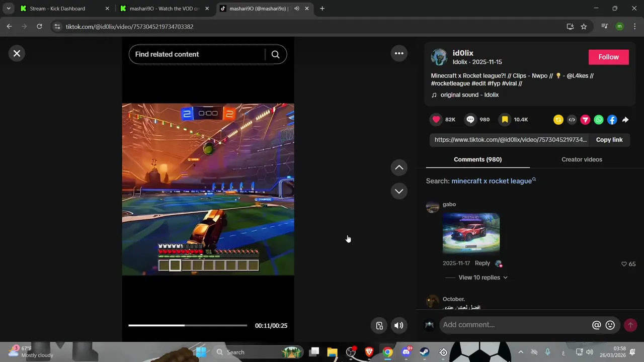Open File Explorer from taskbar
This screenshot has width=644, height=362.
click(332, 352)
